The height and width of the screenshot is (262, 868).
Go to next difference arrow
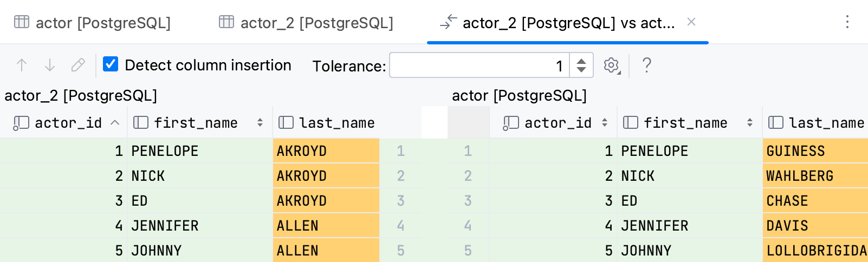pos(50,65)
